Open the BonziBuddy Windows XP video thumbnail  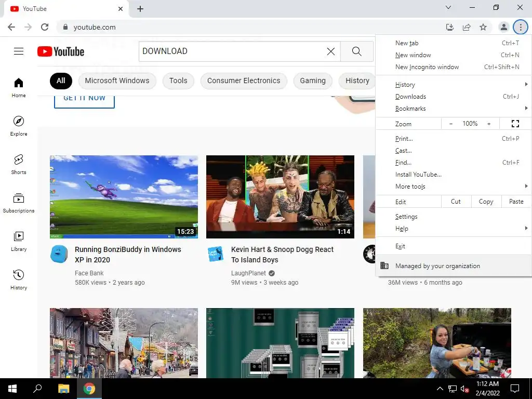pos(124,197)
